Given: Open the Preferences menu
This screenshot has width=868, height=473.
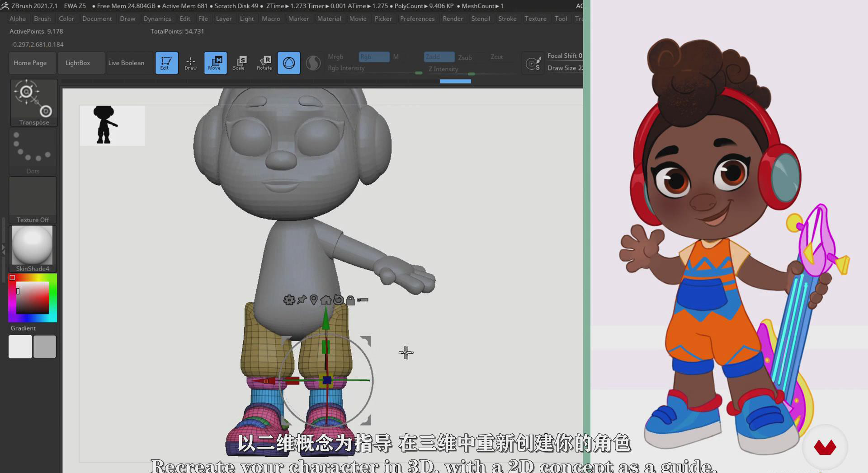Looking at the screenshot, I should tap(417, 19).
